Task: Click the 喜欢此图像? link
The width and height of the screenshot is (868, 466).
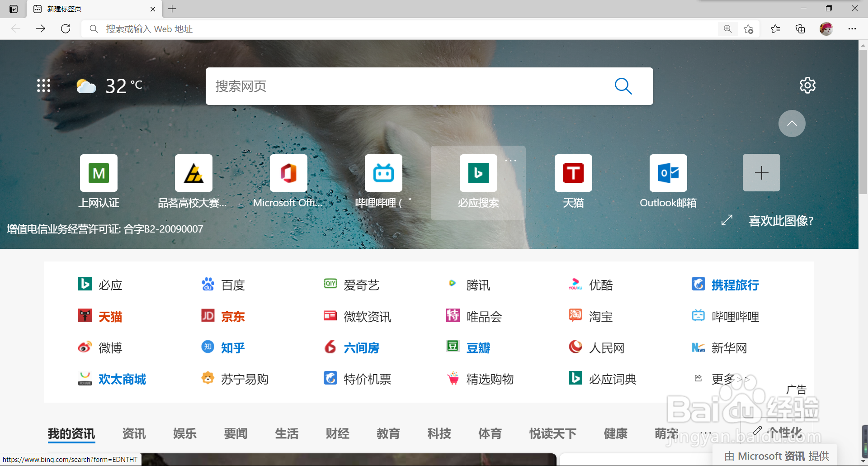Action: pyautogui.click(x=781, y=221)
